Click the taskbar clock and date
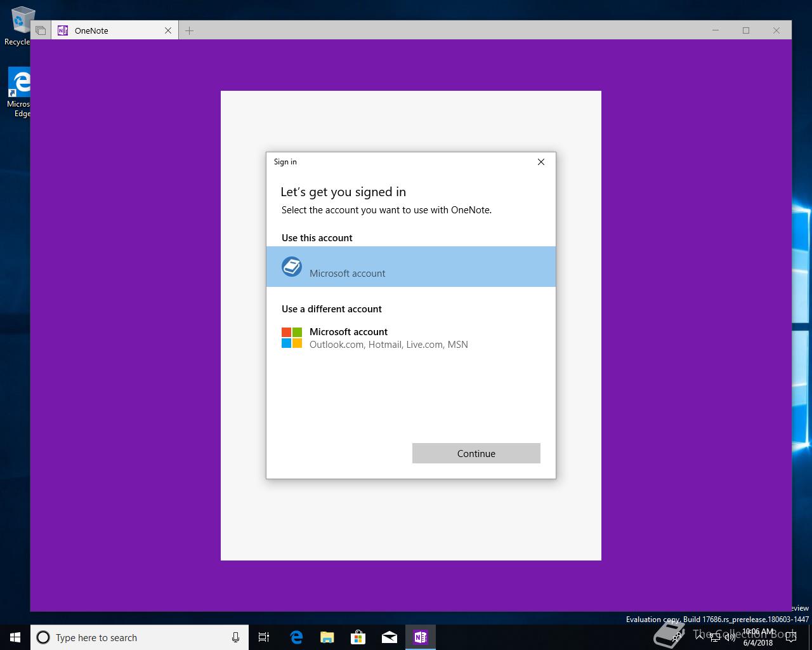The height and width of the screenshot is (650, 812). (759, 637)
